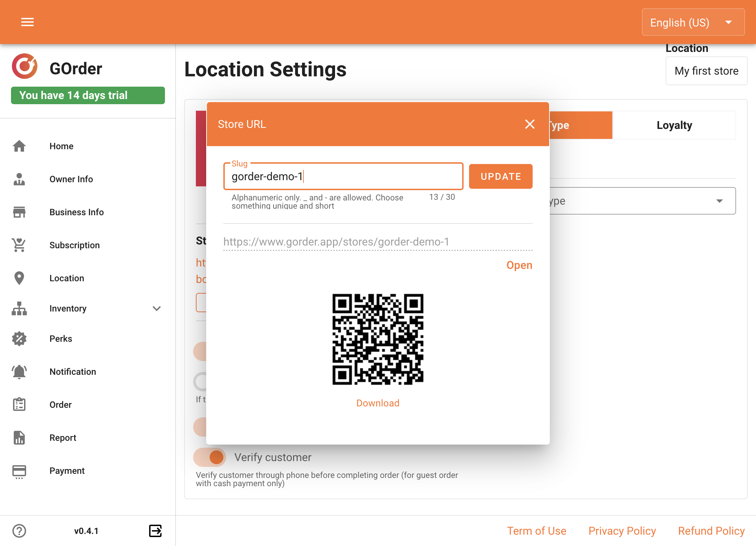Viewport: 756px width, 546px height.
Task: Download the QR code
Action: [x=378, y=403]
